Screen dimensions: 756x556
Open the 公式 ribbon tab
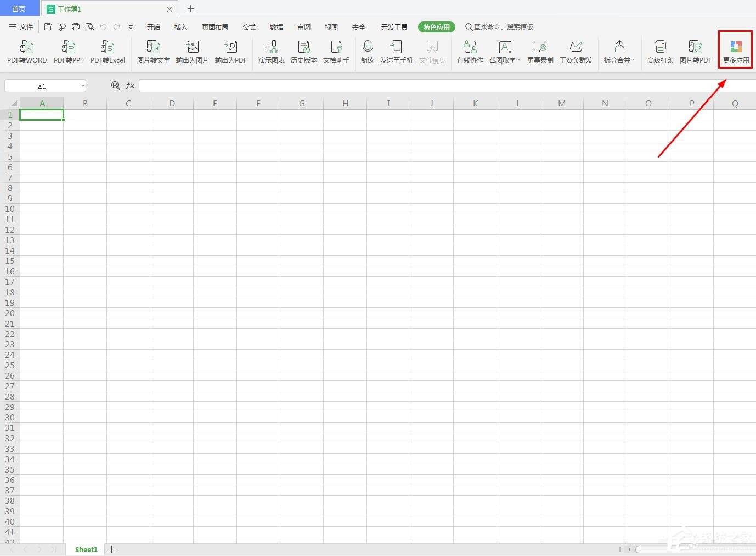[x=249, y=27]
